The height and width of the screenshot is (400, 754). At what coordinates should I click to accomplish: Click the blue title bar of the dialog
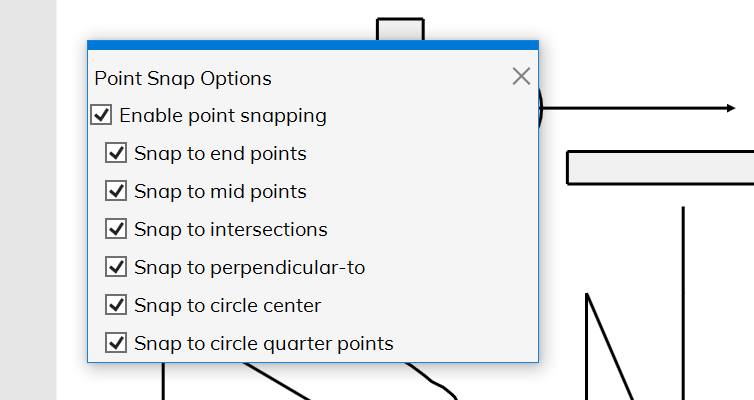click(x=313, y=45)
